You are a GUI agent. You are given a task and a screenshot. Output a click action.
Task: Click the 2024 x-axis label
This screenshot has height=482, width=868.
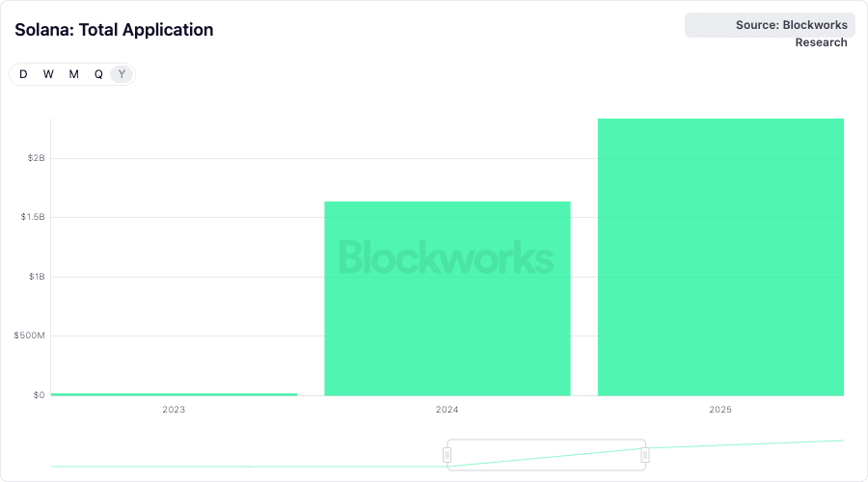(x=448, y=410)
